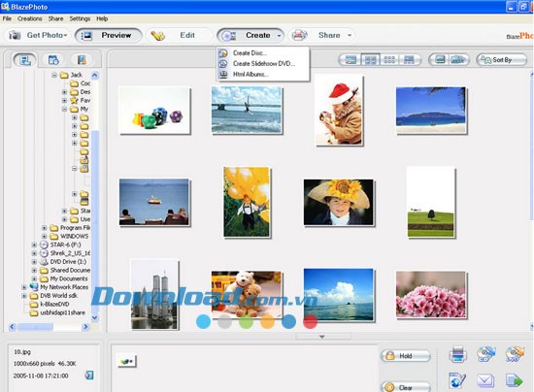Switch to the calendar view tab
Viewport: 534px width, 392px height.
(x=53, y=60)
